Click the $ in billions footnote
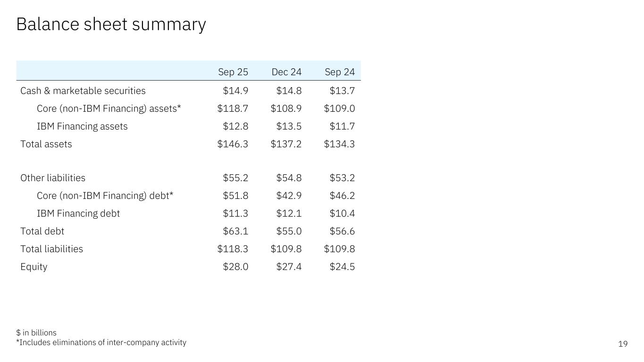Viewport: 644px width, 362px height. [36, 333]
